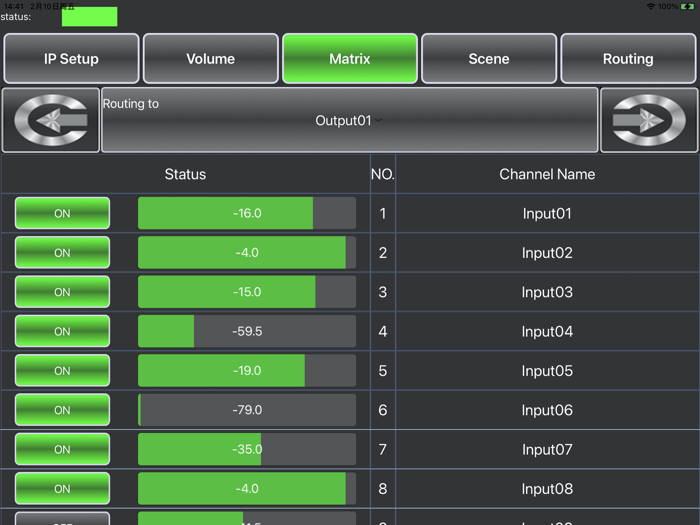This screenshot has height=525, width=700.
Task: Open the IP Setup tab
Action: tap(71, 58)
